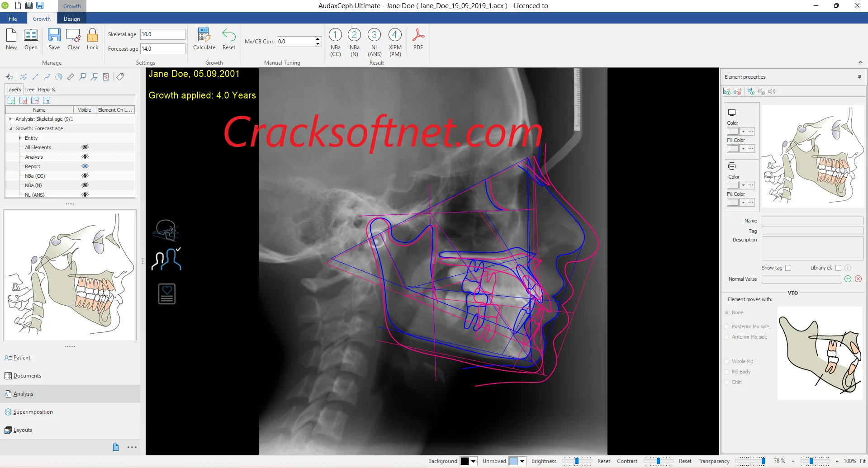Screen dimensions: 868x468
Task: Click the soft tissue profile comparison icon
Action: coord(166,259)
